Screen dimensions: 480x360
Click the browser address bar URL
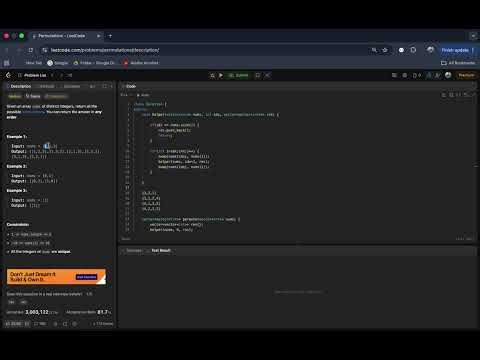point(105,50)
